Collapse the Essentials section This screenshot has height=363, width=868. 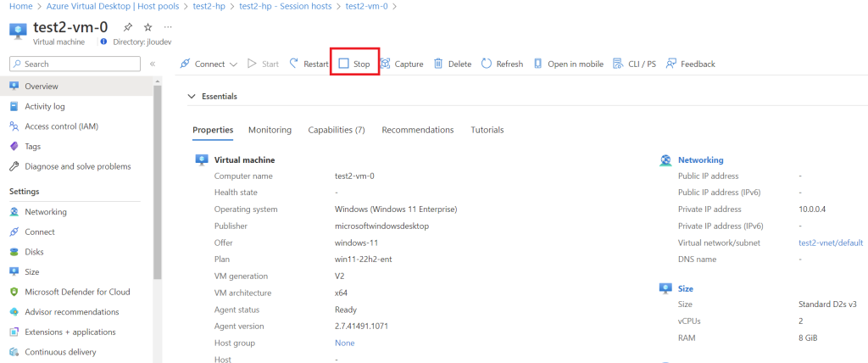click(x=192, y=97)
